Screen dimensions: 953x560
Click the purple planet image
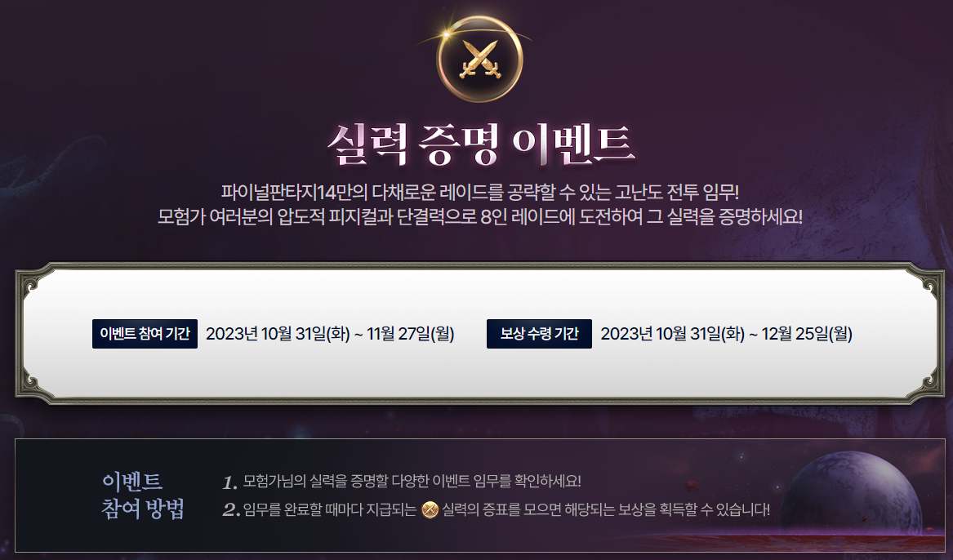coord(849,492)
